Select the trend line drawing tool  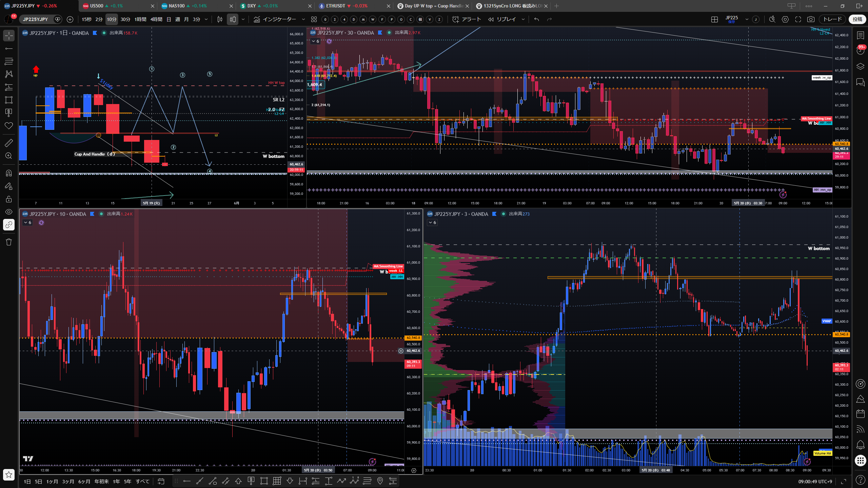coord(9,48)
